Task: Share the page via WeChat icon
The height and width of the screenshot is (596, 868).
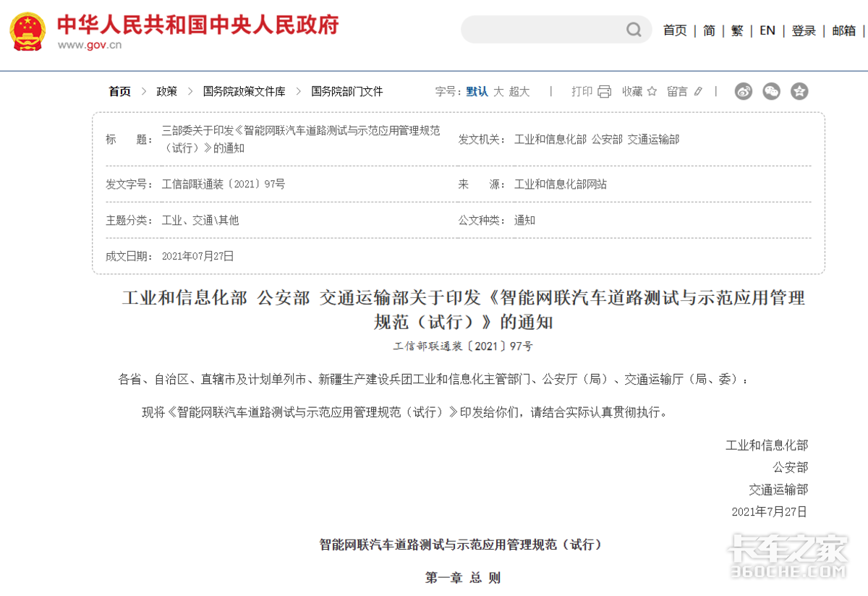Action: click(x=772, y=91)
